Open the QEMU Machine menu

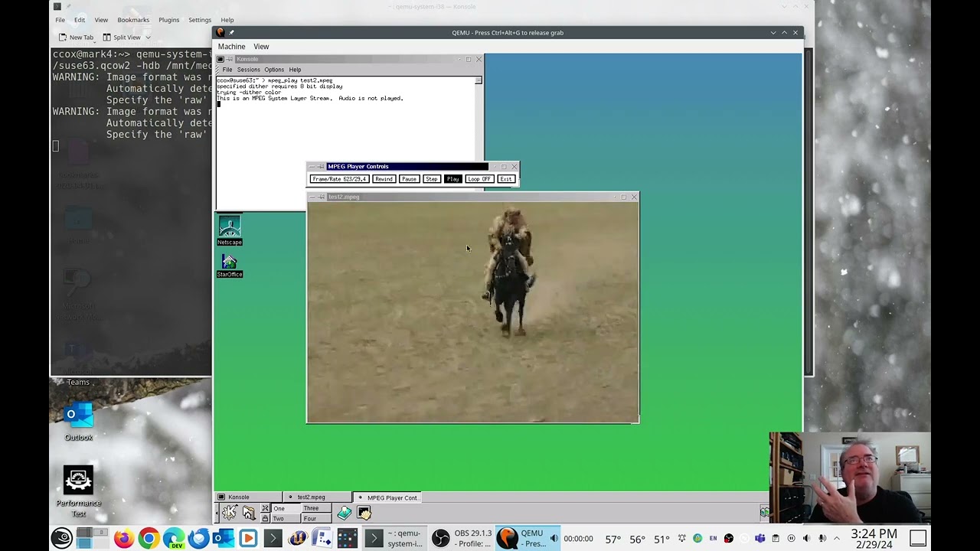(231, 47)
